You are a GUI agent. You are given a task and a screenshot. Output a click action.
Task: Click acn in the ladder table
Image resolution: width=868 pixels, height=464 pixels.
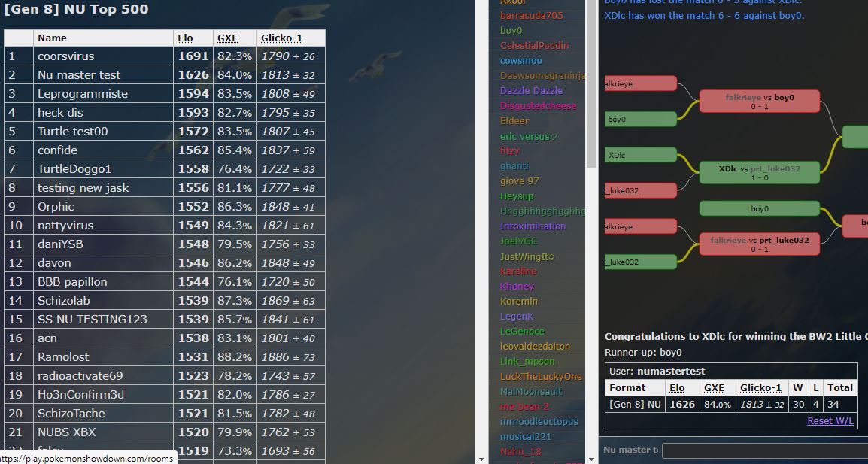[47, 338]
